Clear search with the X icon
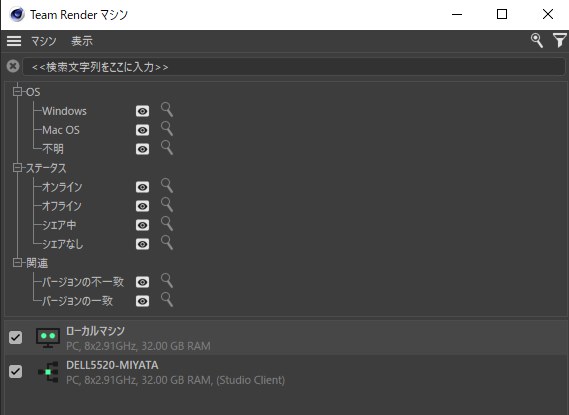Screen dimensions: 569x415 pos(13,66)
